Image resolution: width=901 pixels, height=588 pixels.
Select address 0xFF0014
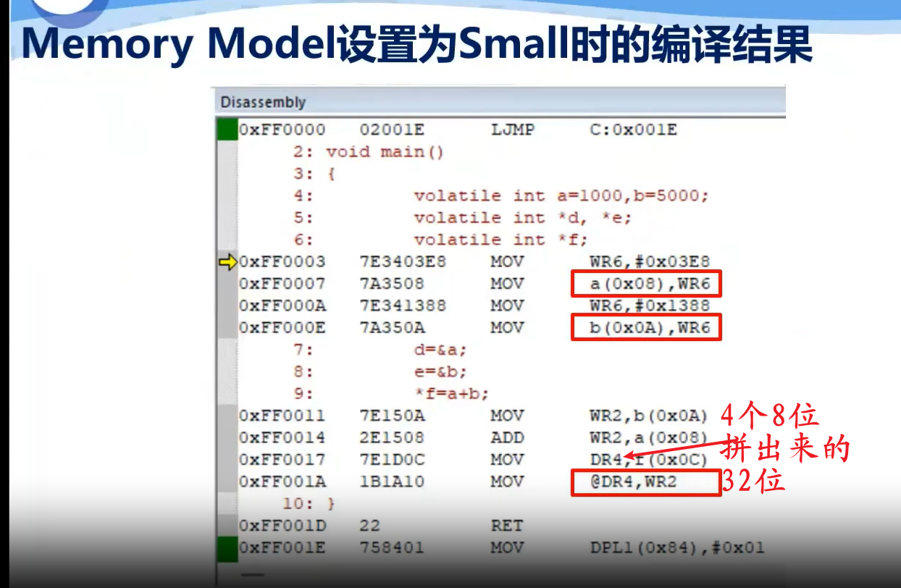point(282,437)
